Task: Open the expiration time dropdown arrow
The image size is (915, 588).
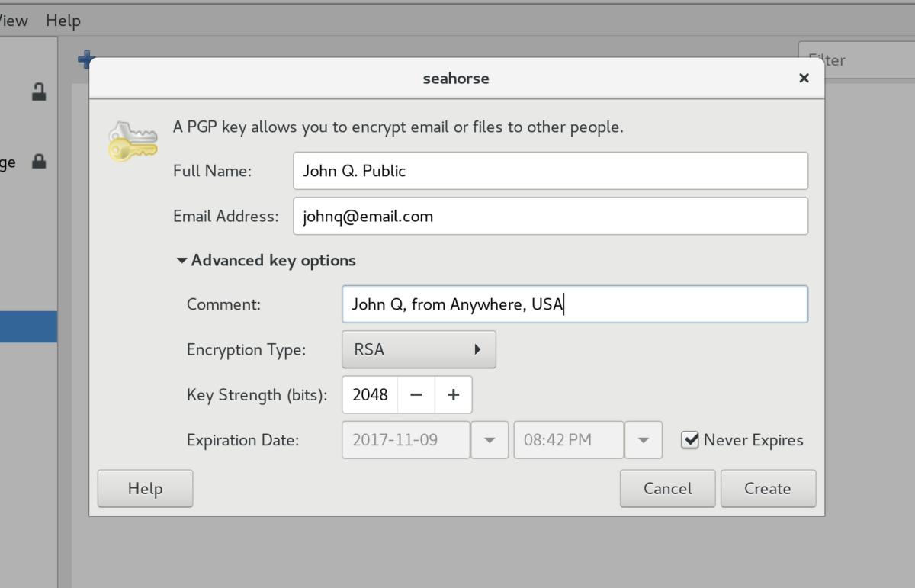Action: [644, 440]
